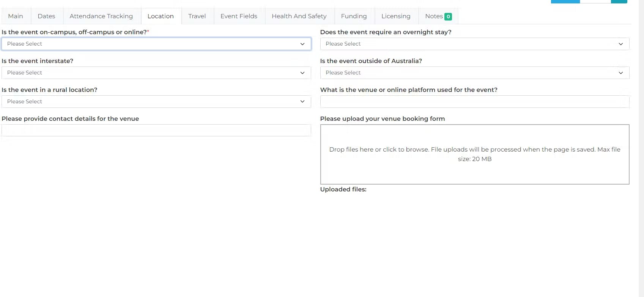Open the event interstate dropdown

[156, 73]
